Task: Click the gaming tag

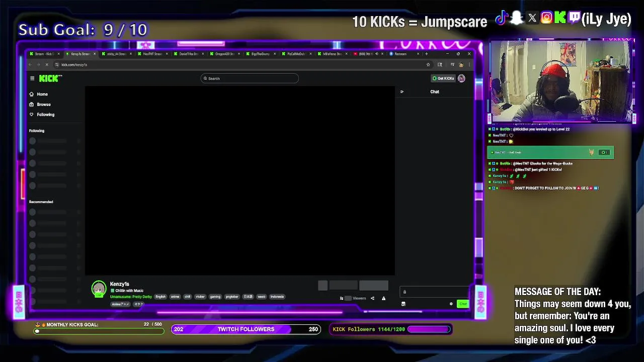Action: pyautogui.click(x=215, y=297)
